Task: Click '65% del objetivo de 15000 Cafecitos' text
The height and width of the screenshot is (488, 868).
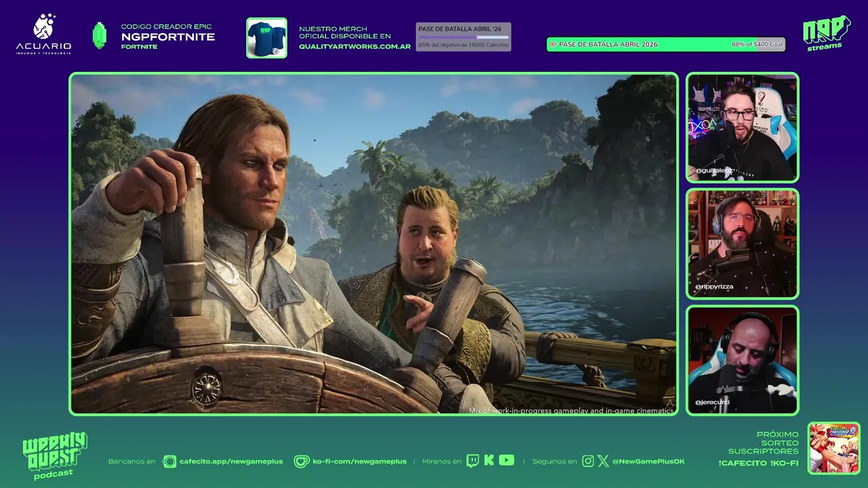Action: click(x=463, y=45)
